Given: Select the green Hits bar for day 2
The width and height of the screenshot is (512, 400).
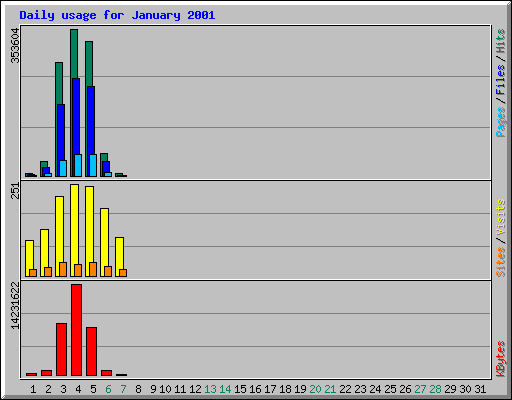Looking at the screenshot, I should [x=44, y=164].
